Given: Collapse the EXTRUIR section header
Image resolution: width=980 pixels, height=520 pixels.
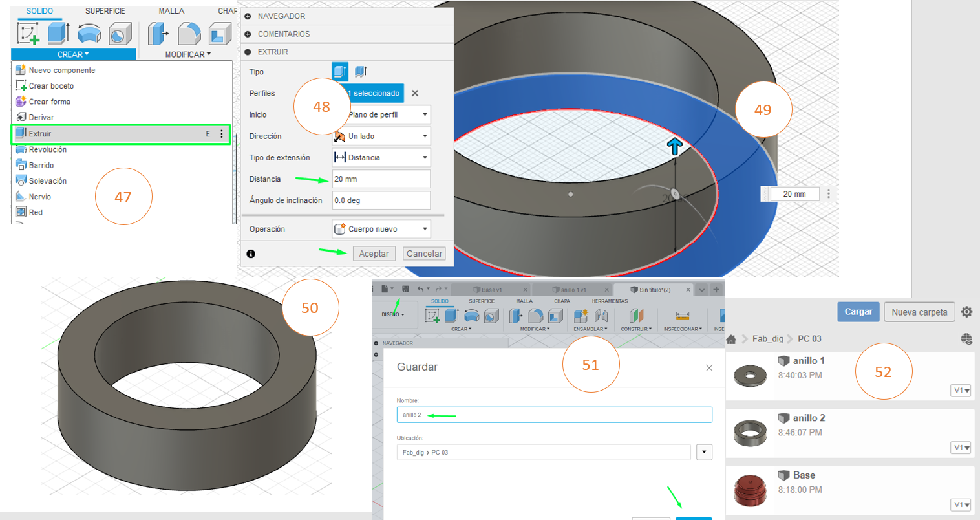Looking at the screenshot, I should pyautogui.click(x=248, y=52).
